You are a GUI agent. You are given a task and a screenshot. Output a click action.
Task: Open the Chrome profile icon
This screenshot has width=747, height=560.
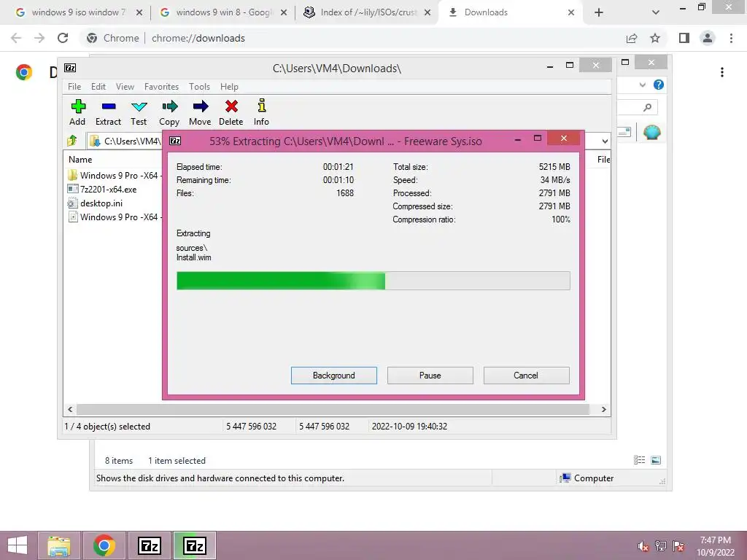click(x=708, y=38)
